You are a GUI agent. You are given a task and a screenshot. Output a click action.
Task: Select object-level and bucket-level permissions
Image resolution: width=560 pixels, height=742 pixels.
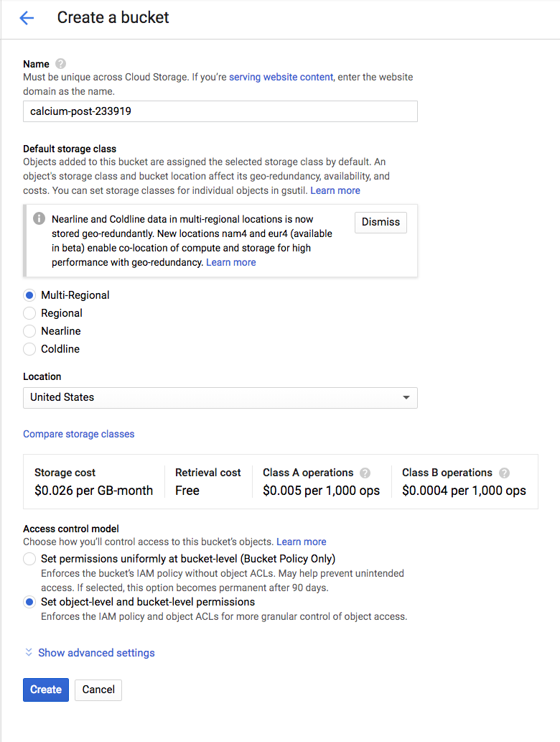tap(29, 602)
